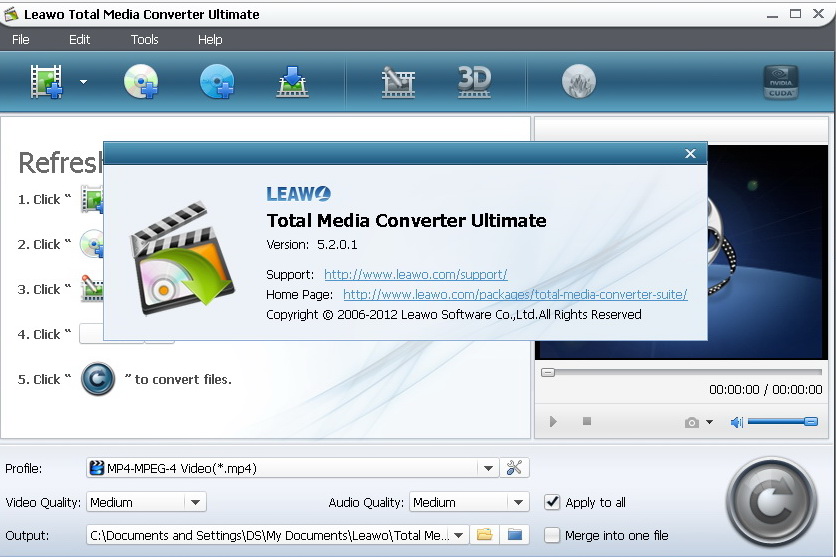Minimize the Leawo converter window
Screen dimensions: 836x557
click(x=772, y=15)
